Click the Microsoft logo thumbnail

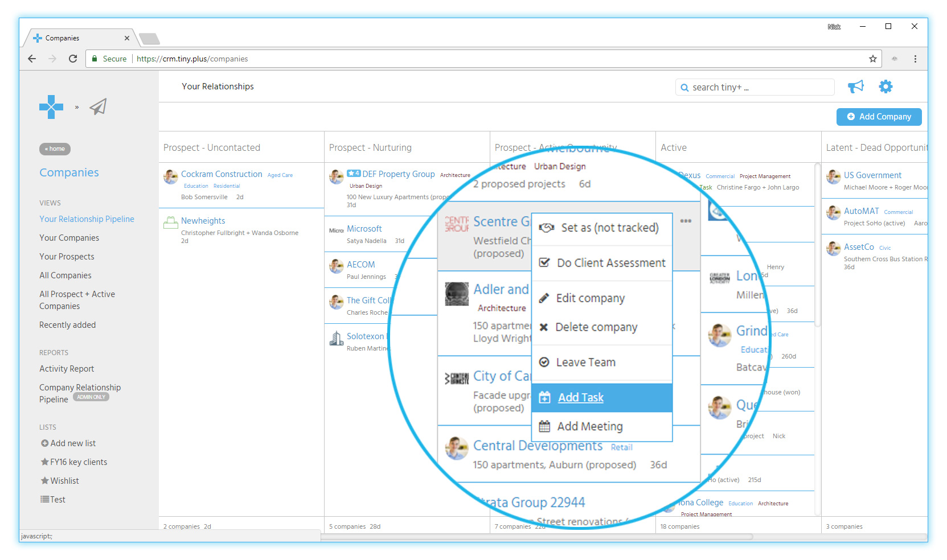point(337,230)
